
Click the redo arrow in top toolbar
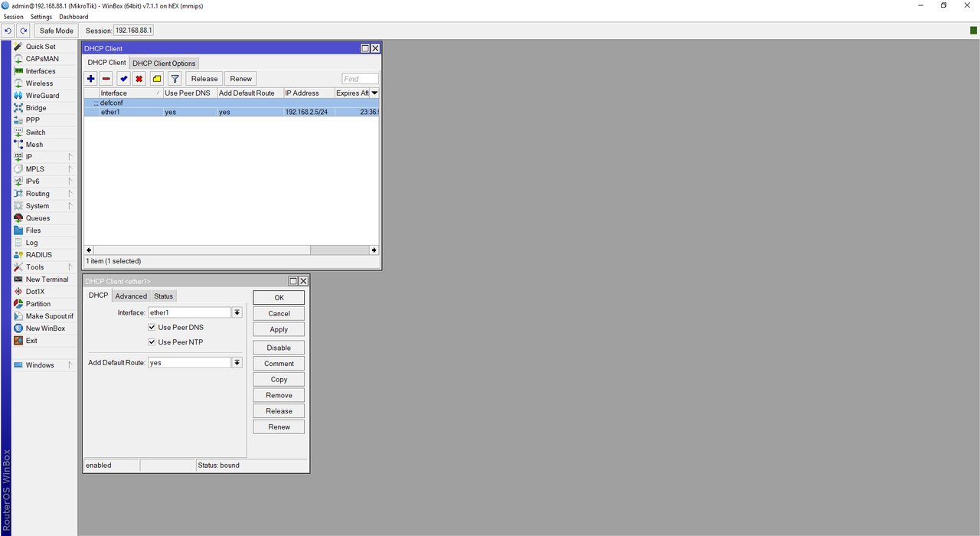(24, 31)
